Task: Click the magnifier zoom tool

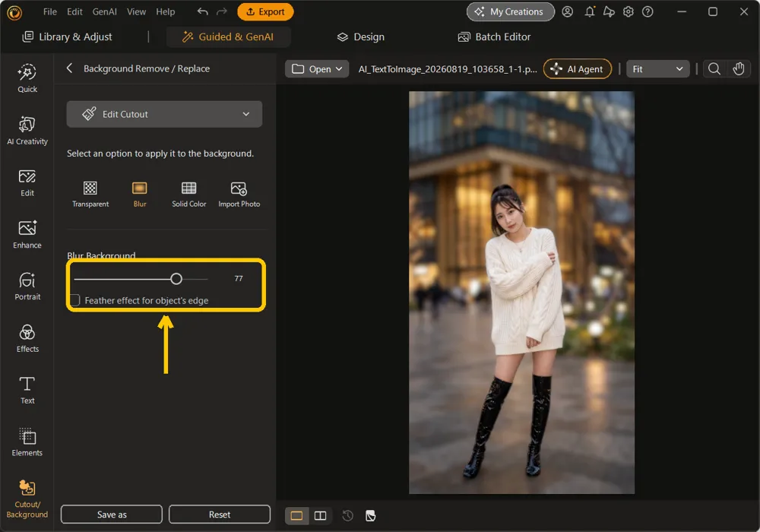Action: point(714,69)
